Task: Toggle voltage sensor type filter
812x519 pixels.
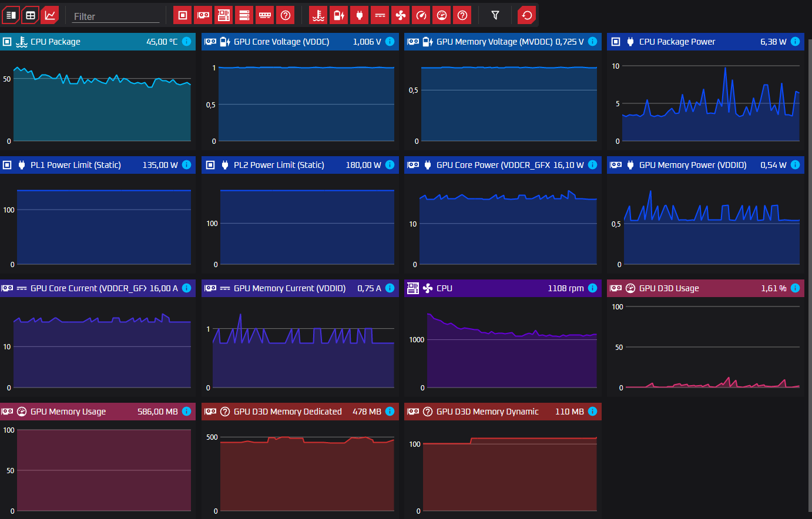Action: (339, 15)
